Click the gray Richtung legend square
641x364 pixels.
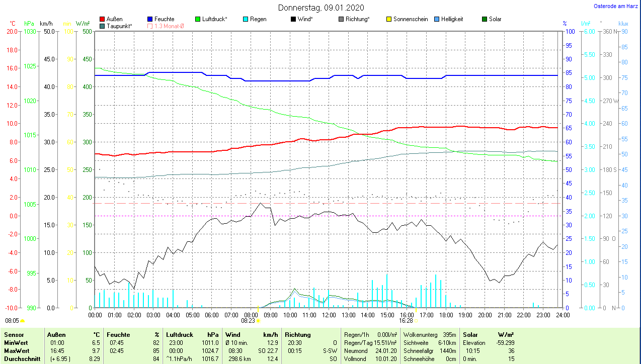tap(341, 20)
